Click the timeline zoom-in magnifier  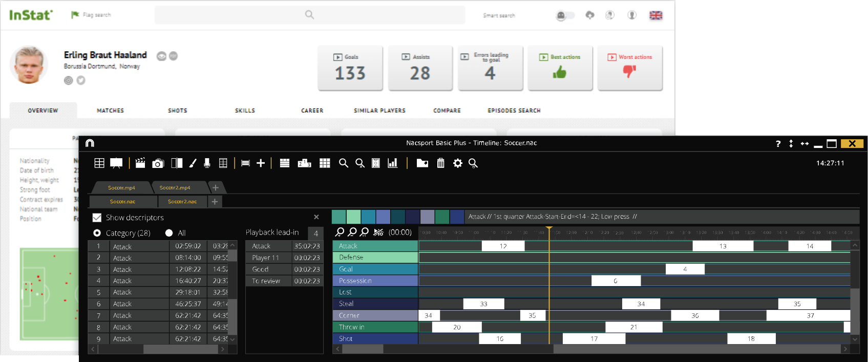click(340, 232)
